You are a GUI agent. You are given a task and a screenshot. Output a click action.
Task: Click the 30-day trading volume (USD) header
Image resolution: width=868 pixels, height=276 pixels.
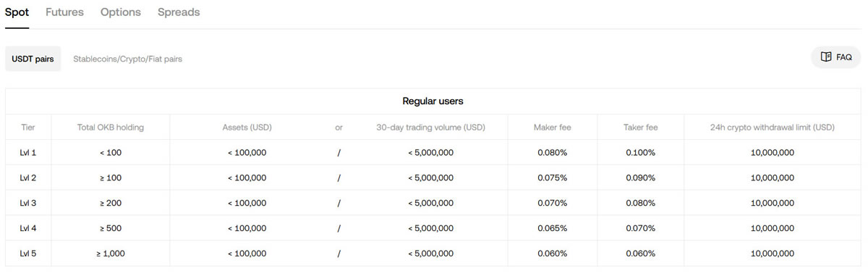coord(430,127)
